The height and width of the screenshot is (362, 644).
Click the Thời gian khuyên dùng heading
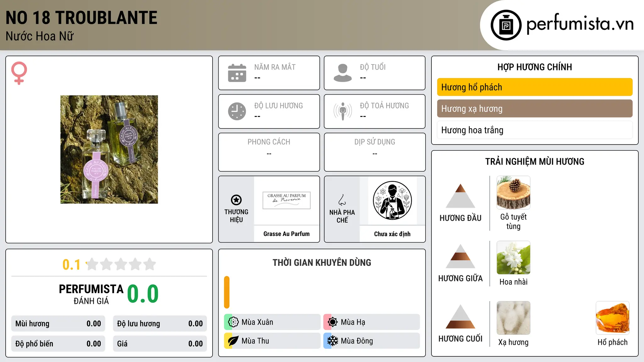(322, 262)
